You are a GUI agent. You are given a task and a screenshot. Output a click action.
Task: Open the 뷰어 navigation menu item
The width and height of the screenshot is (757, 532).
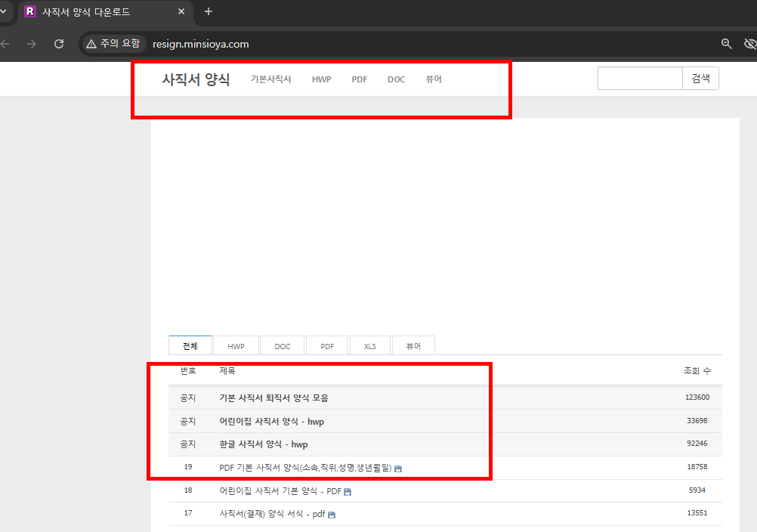[x=434, y=79]
